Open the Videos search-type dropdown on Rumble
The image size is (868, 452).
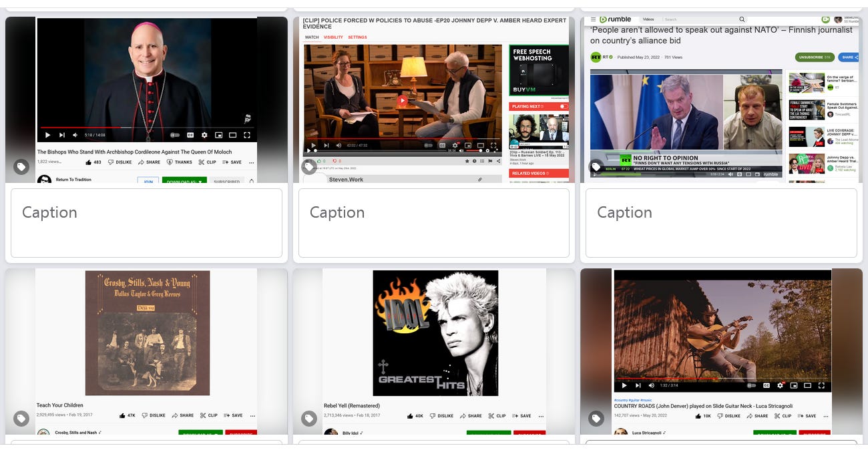coord(649,19)
